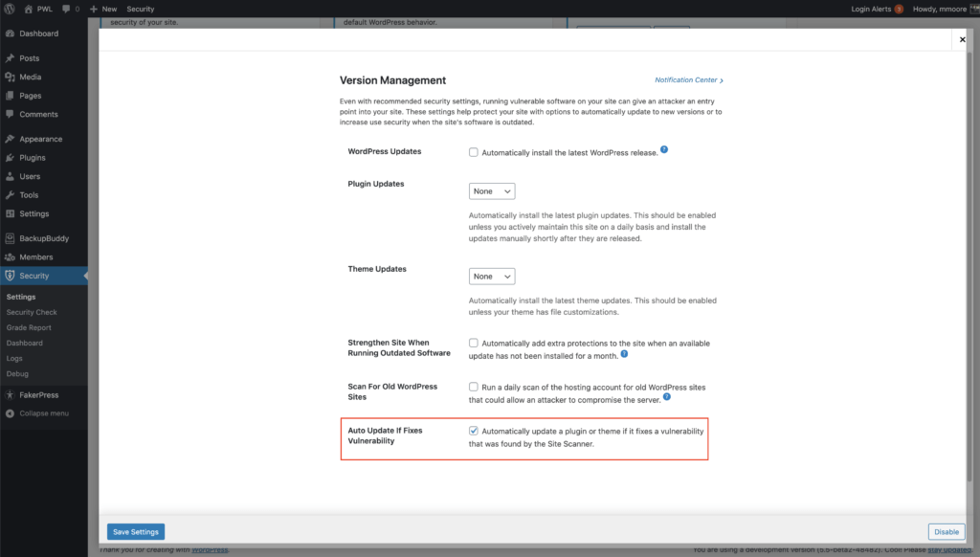980x557 pixels.
Task: Check Scan For Old WordPress Sites
Action: point(474,387)
